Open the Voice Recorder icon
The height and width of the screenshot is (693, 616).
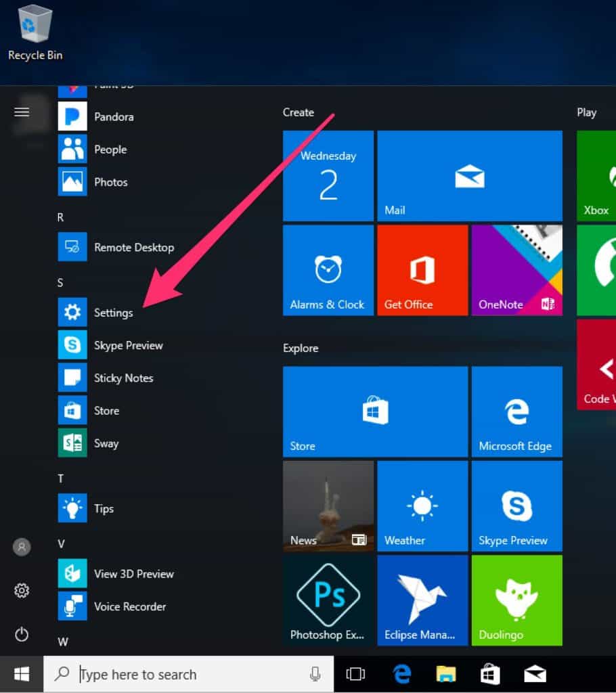pos(72,606)
